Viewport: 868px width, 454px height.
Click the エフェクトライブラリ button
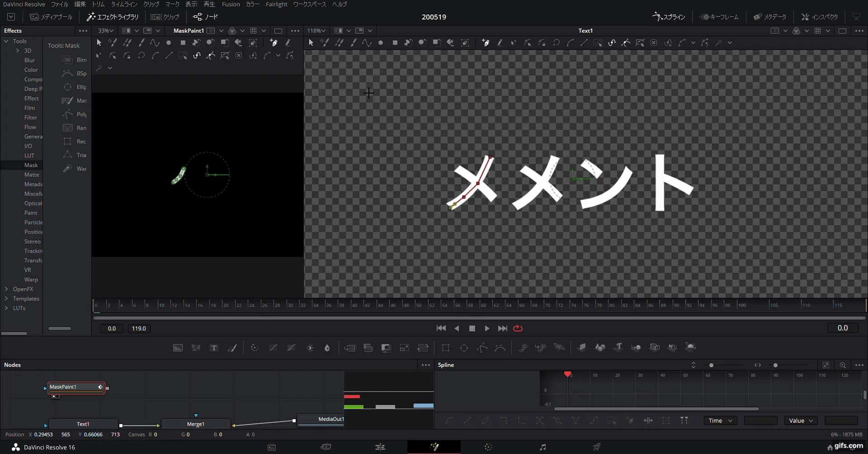tap(112, 17)
